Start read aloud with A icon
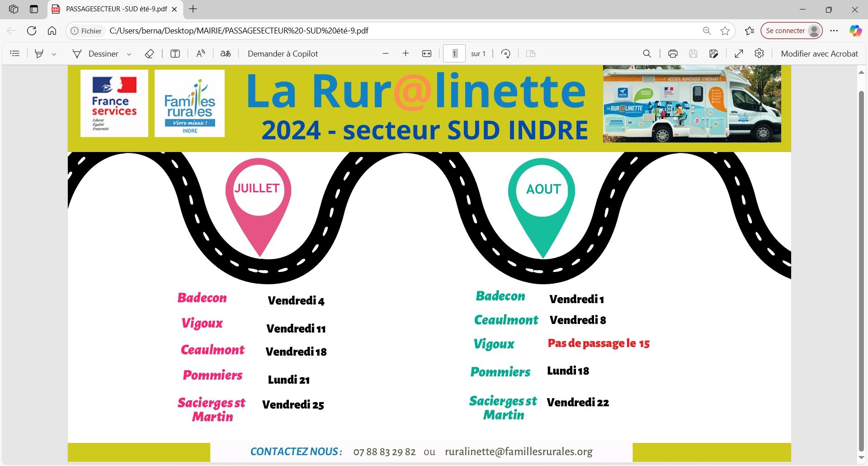Viewport: 868px width, 466px height. 201,53
